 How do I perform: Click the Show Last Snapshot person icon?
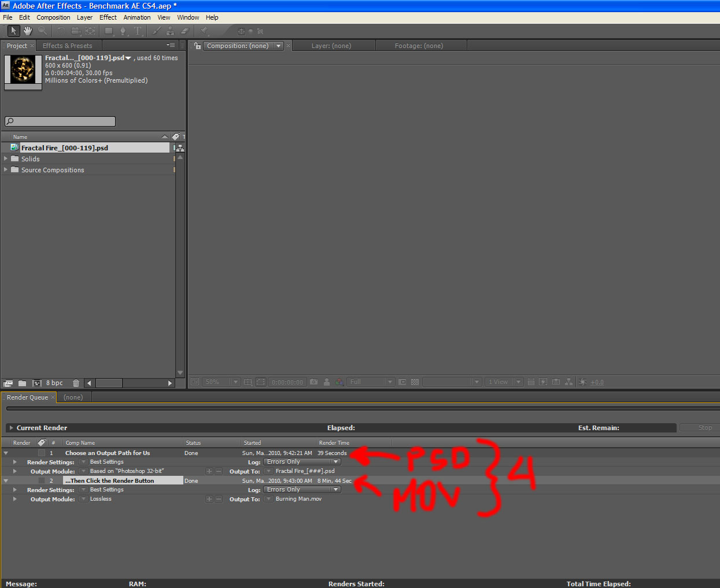click(327, 382)
